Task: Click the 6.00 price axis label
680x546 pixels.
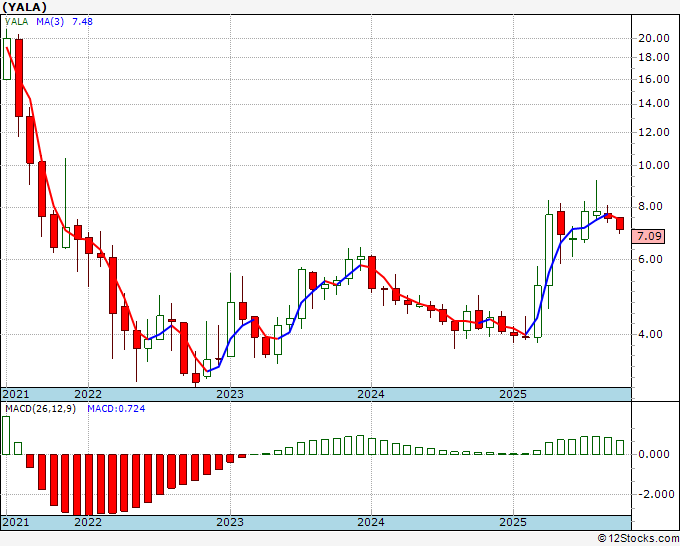Action: 651,259
